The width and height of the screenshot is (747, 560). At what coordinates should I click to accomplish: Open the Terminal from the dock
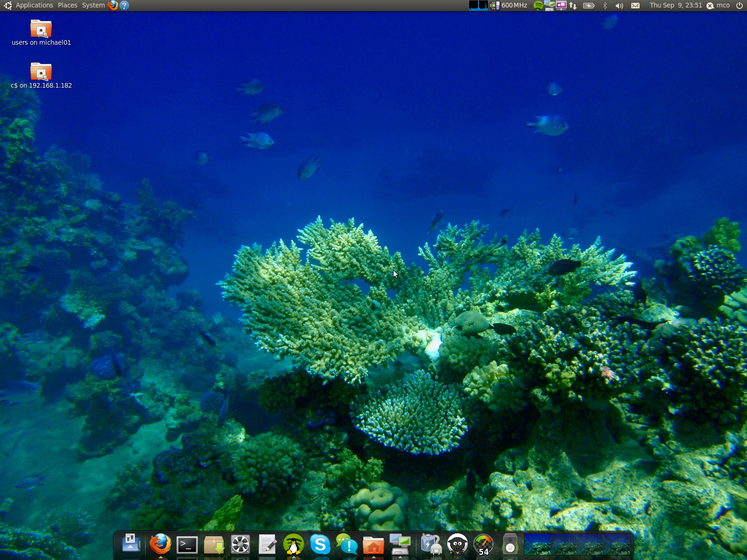pyautogui.click(x=187, y=545)
